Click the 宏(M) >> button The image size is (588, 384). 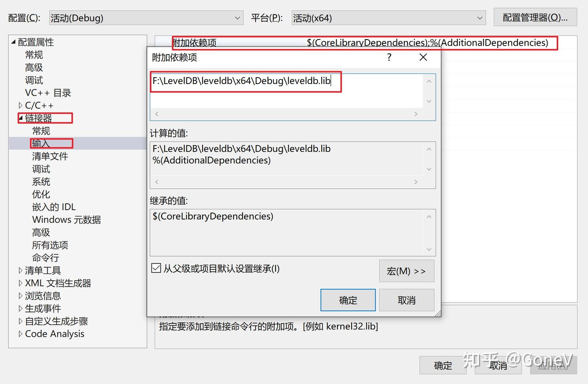[406, 271]
